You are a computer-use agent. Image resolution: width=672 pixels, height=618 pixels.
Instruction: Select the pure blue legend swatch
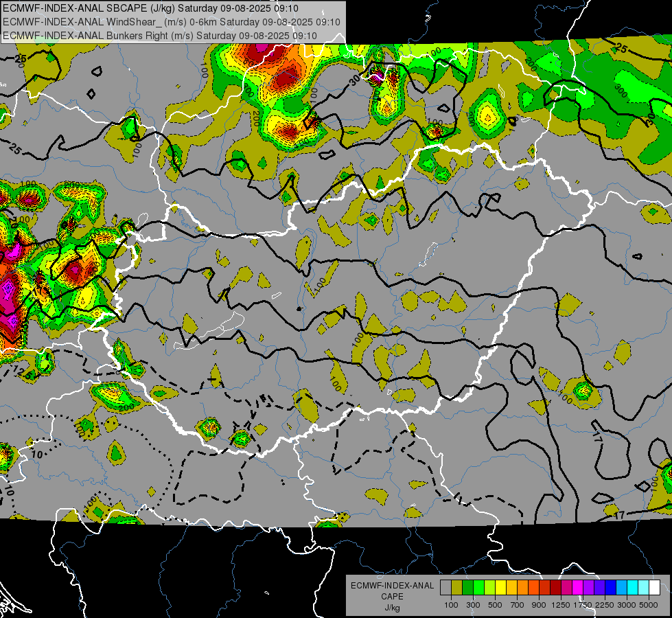tap(611, 587)
